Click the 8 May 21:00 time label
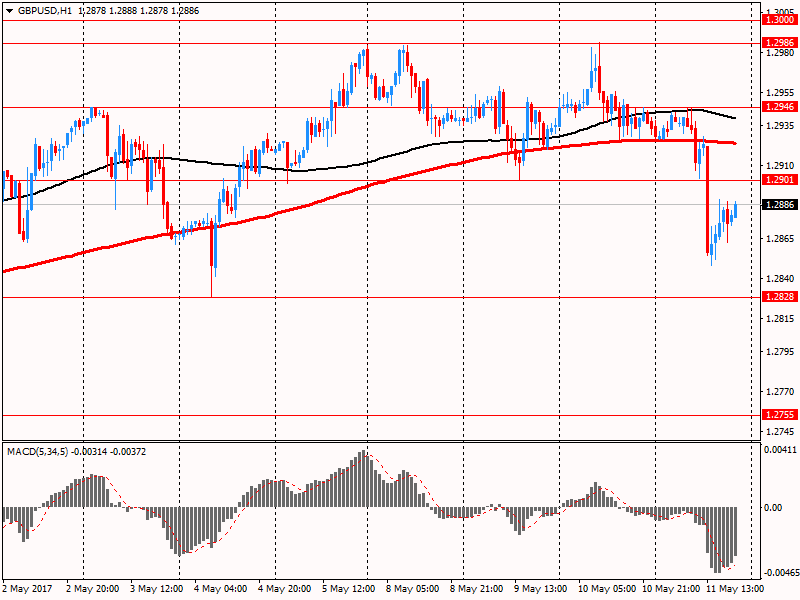 476,589
